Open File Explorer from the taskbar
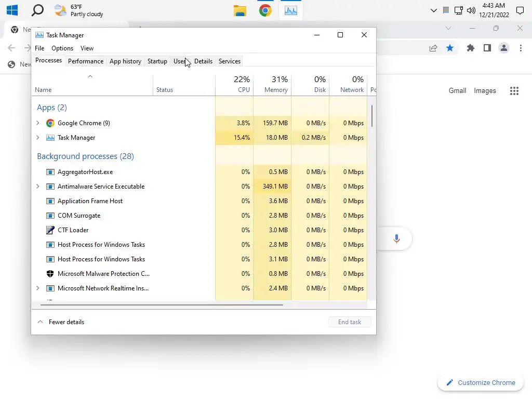The image size is (532, 399). coord(240,10)
